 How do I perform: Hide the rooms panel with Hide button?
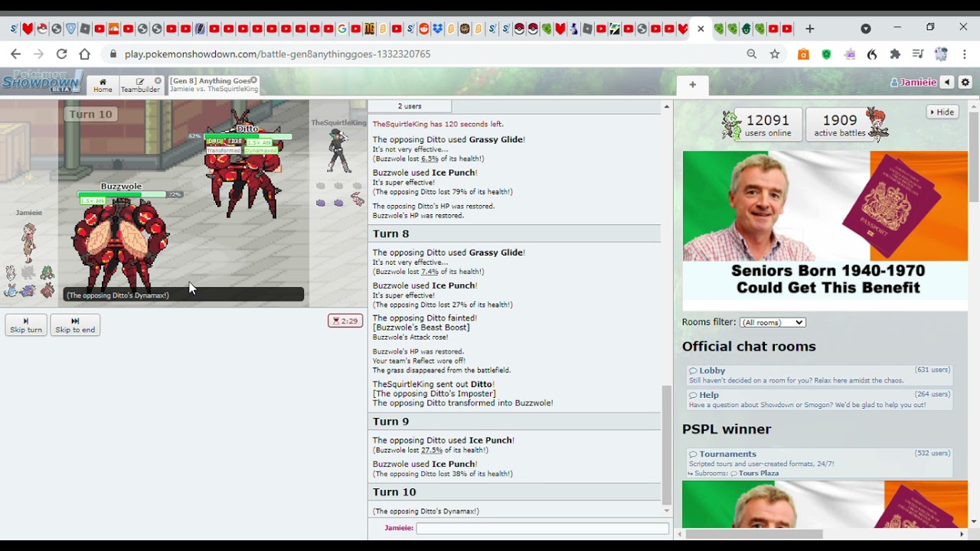(x=942, y=112)
